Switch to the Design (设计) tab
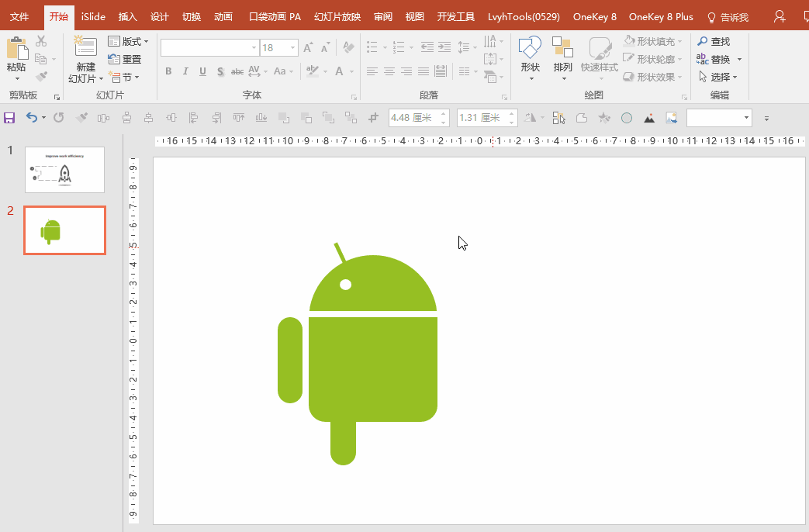The width and height of the screenshot is (809, 532). coord(160,17)
